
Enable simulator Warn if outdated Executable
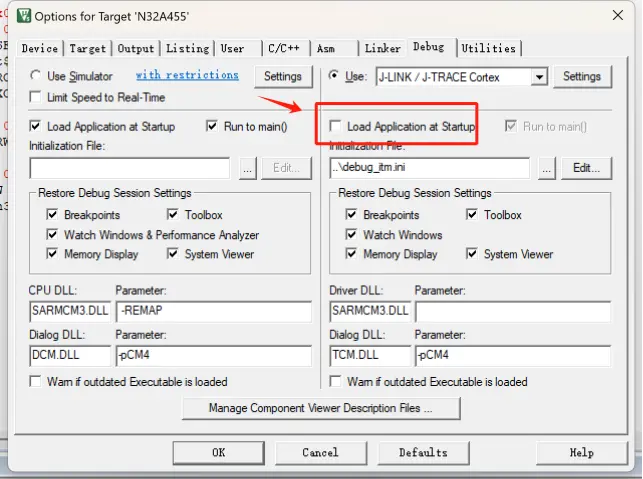36,381
